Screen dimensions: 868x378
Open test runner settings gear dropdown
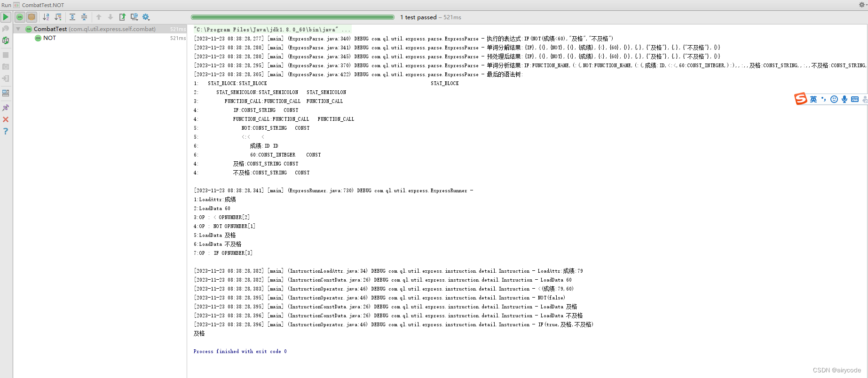pyautogui.click(x=146, y=17)
